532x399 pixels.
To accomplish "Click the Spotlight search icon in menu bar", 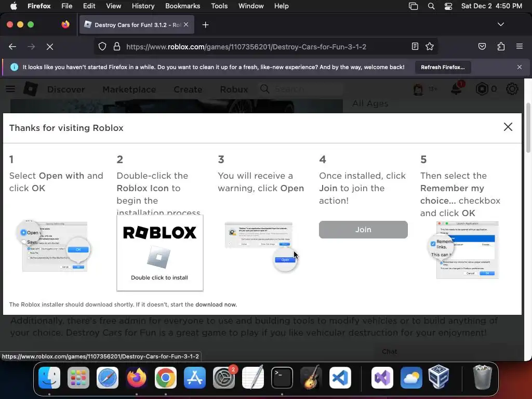I will coord(431,6).
